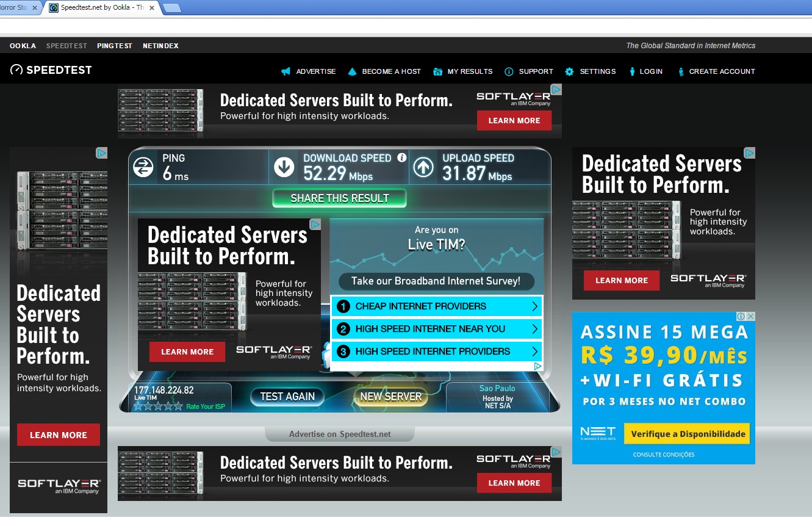Open the SPEEDTEST top nav item
The image size is (812, 526).
(x=66, y=46)
